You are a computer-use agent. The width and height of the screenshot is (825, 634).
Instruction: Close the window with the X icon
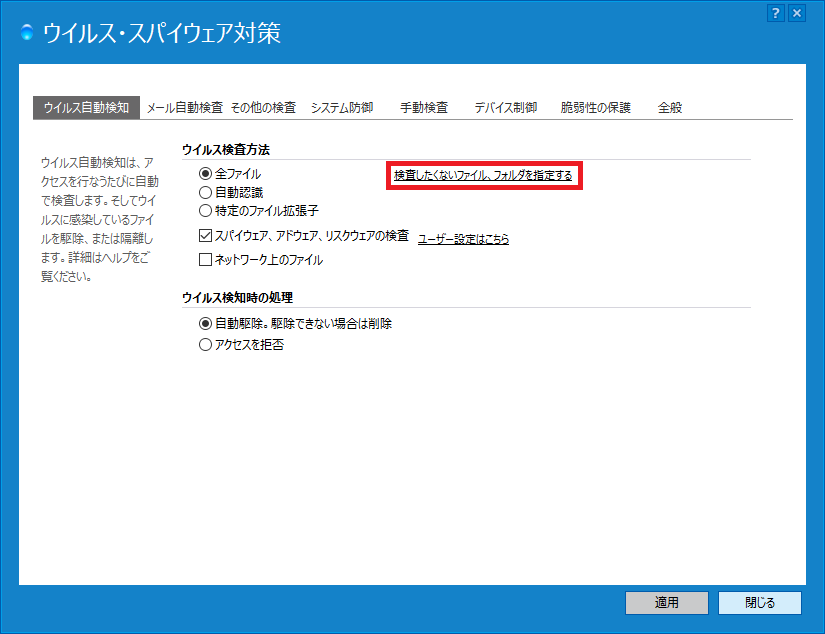tap(797, 13)
